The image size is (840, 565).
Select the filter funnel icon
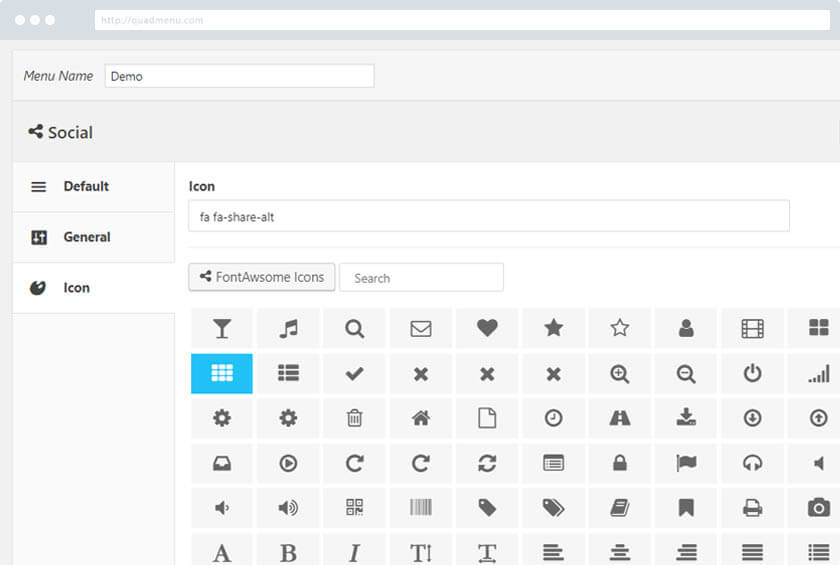click(x=222, y=328)
